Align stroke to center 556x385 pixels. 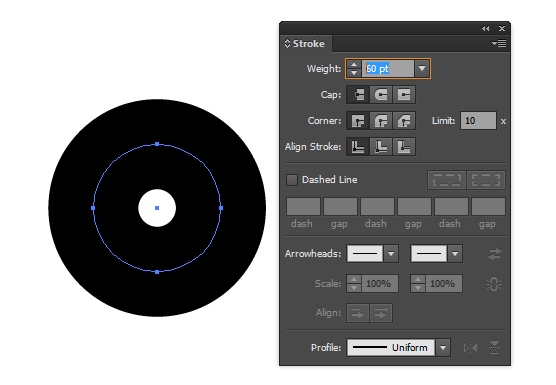pyautogui.click(x=358, y=147)
